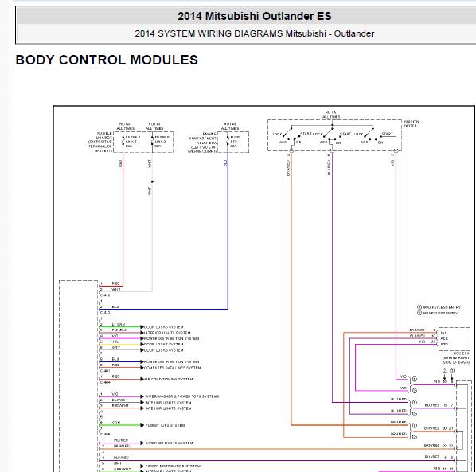Click "DOOR LOCKS SYSTEM" on the LT GRN wire

[x=163, y=327]
